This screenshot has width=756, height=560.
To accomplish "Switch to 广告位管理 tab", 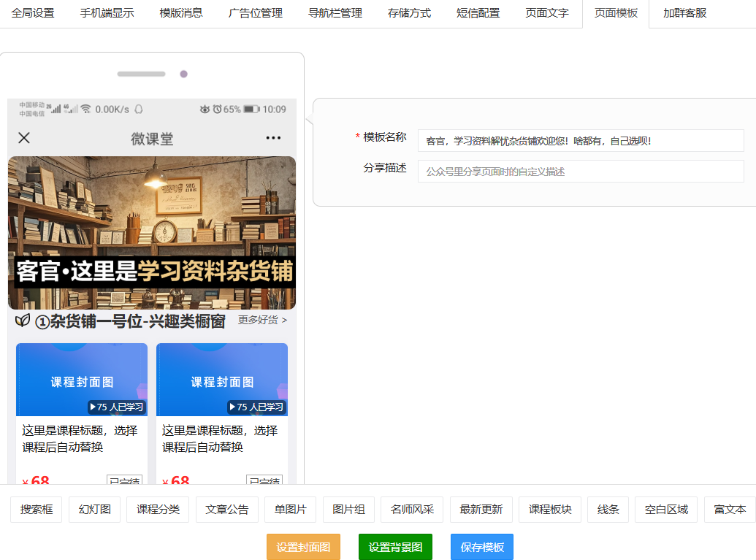I will (x=255, y=13).
